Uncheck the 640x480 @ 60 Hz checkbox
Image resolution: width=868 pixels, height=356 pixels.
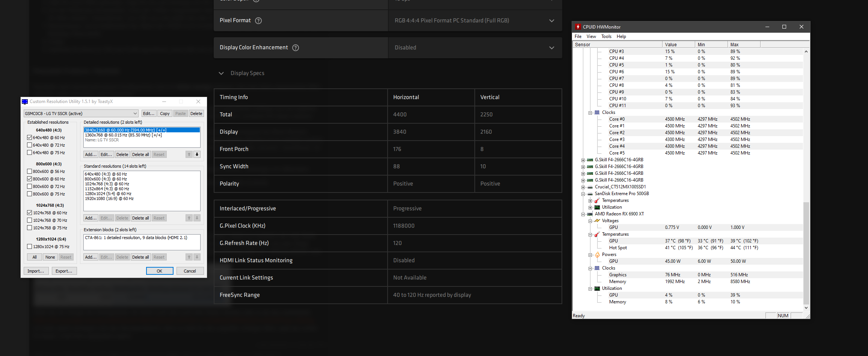click(30, 138)
